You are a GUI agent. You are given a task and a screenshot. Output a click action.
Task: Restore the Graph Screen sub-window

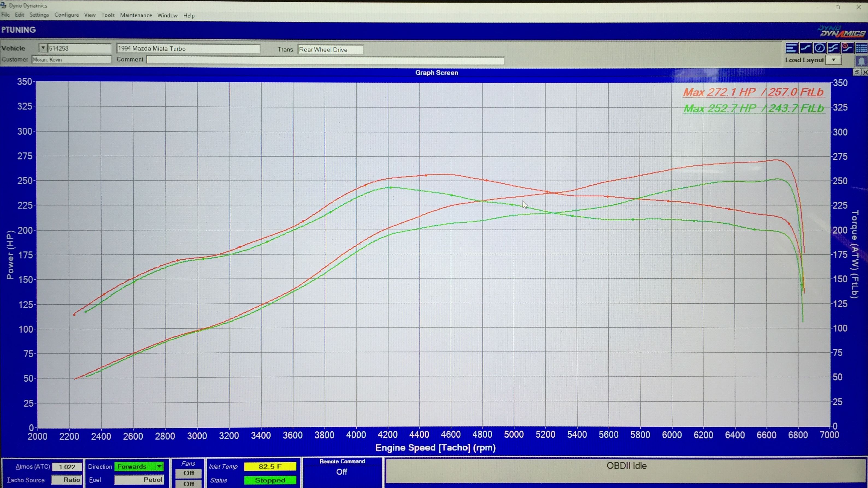pos(857,72)
